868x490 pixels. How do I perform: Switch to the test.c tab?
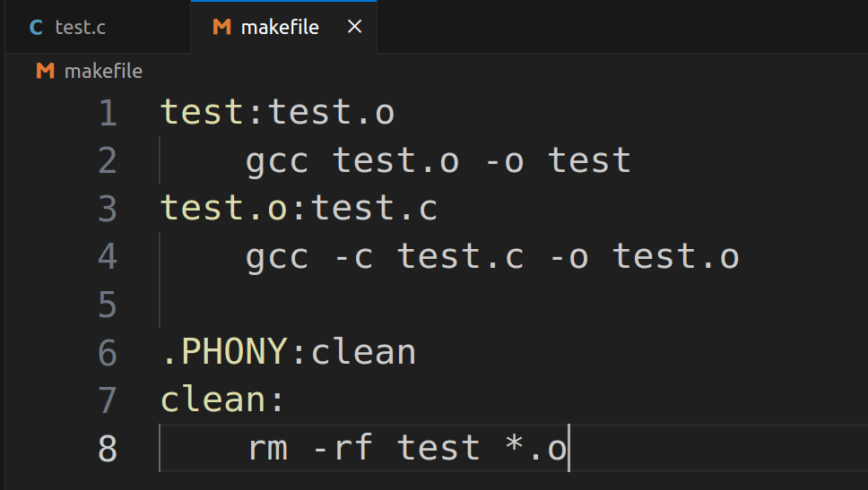coord(98,27)
